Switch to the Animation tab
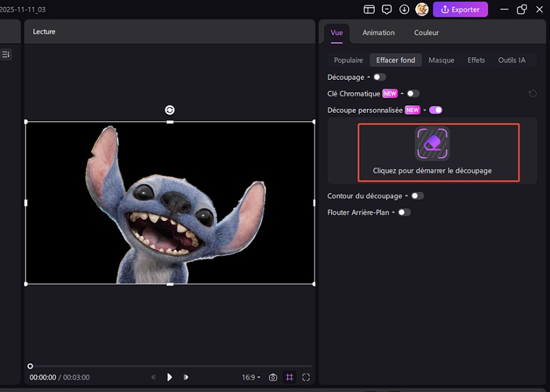Viewport: 550px width, 392px height. (x=378, y=33)
